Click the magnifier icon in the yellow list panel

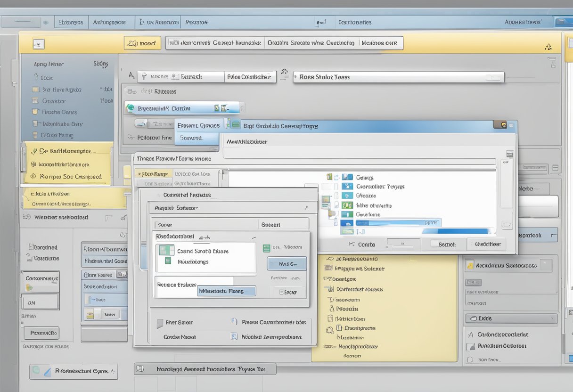(330, 330)
